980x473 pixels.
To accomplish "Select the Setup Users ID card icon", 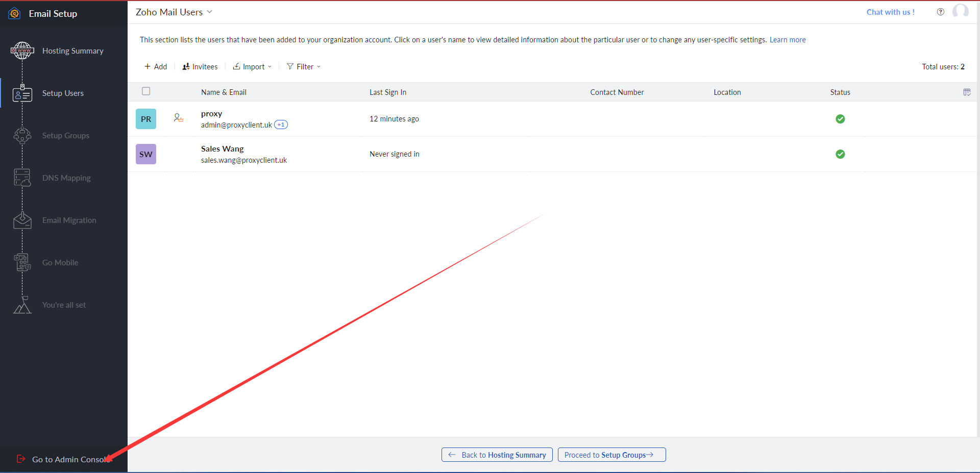I will click(22, 93).
